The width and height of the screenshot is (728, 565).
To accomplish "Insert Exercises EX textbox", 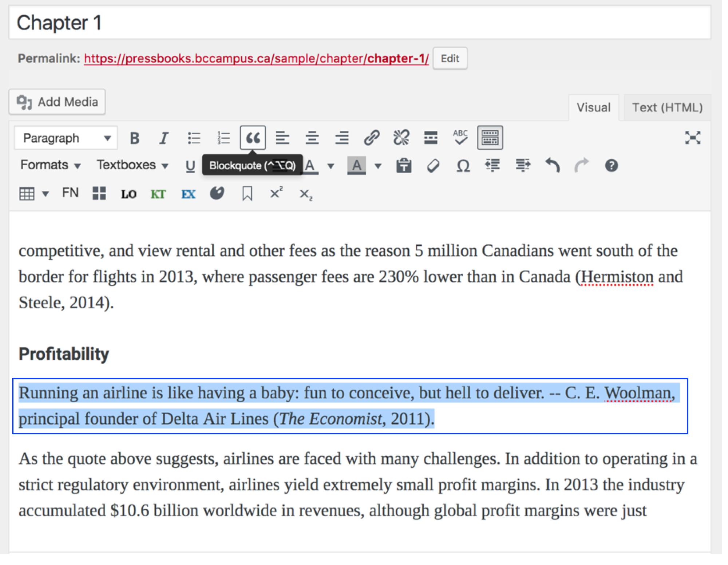I will pos(188,194).
